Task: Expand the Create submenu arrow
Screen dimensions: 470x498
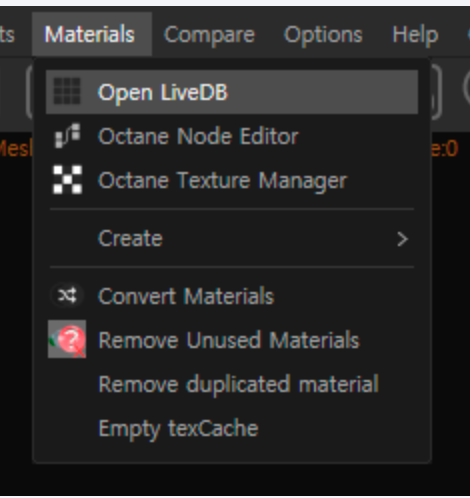Action: (x=403, y=239)
